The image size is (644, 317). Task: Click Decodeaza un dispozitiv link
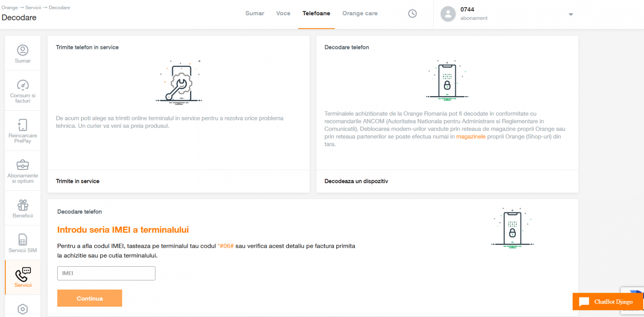(356, 181)
